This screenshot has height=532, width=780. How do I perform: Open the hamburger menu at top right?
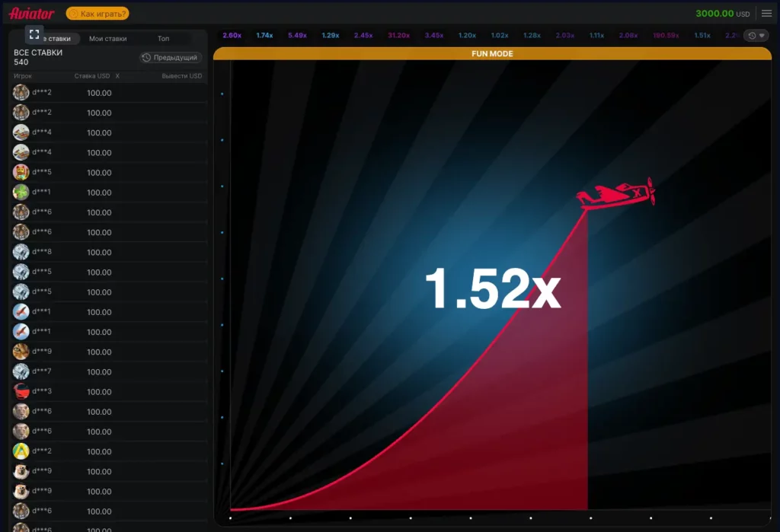coord(766,14)
